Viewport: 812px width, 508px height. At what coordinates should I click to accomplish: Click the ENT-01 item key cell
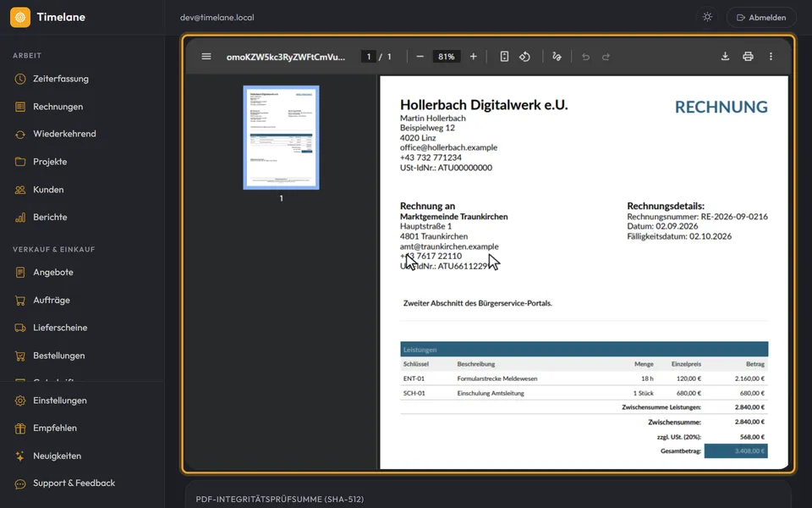[x=414, y=378]
